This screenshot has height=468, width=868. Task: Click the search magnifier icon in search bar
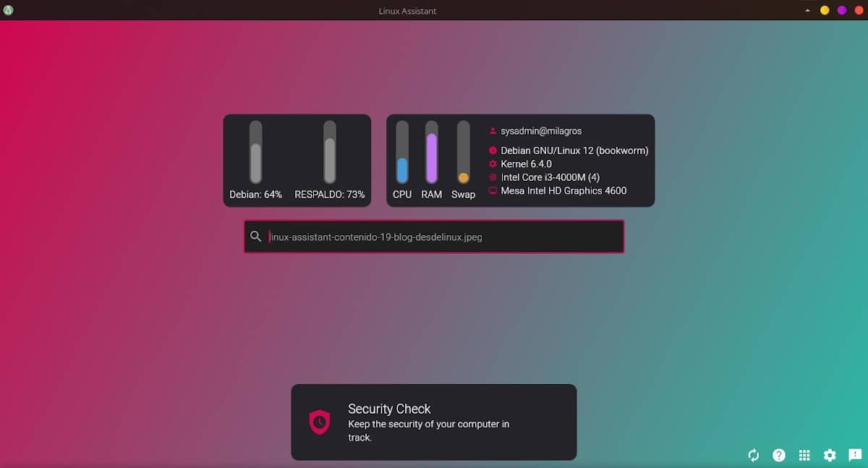point(255,236)
